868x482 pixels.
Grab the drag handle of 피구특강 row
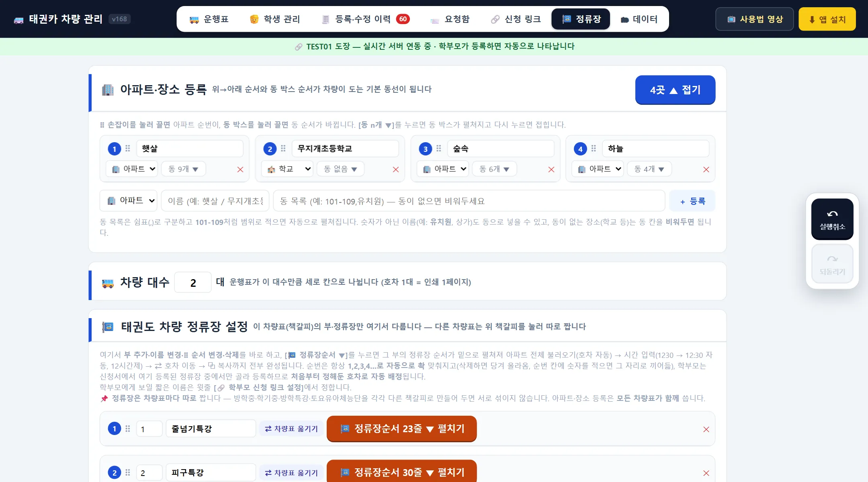pos(128,473)
